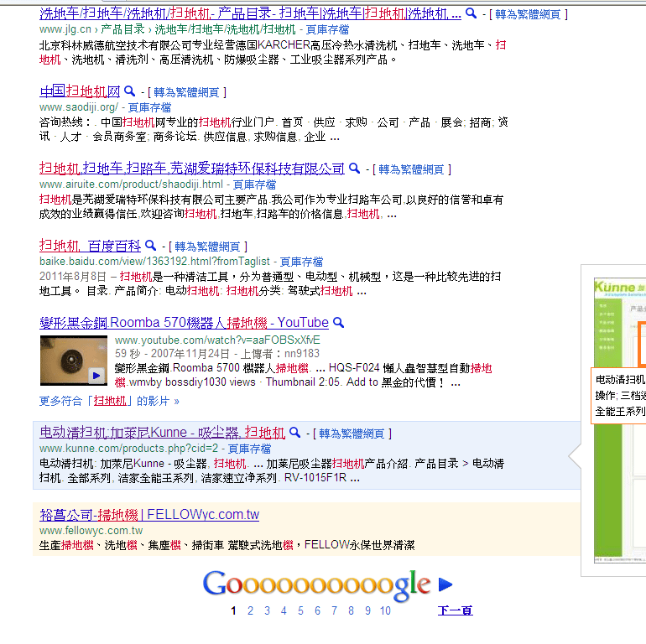This screenshot has width=646, height=644.
Task: Open cached page for www.saodiji.org
Action: click(149, 107)
